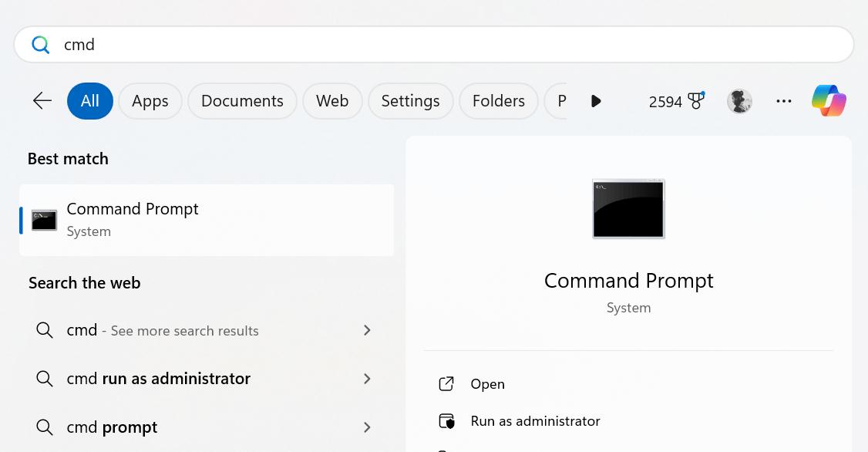This screenshot has width=868, height=452.
Task: Switch to the Apps filter tab
Action: 150,100
